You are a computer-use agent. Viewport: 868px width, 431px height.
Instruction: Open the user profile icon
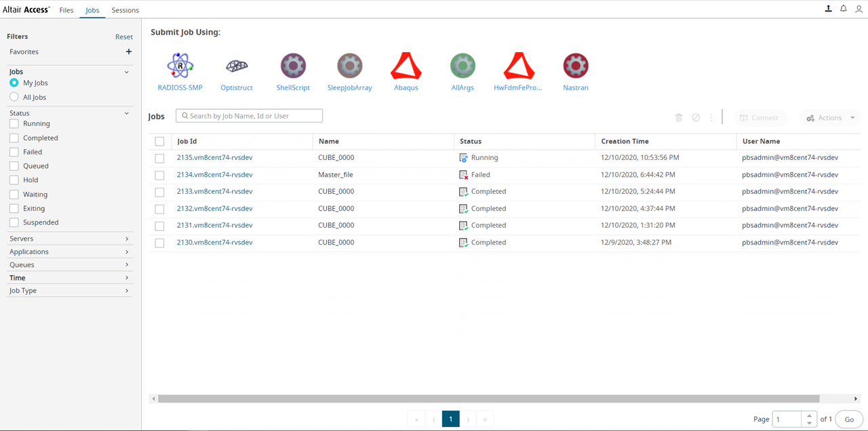click(859, 9)
